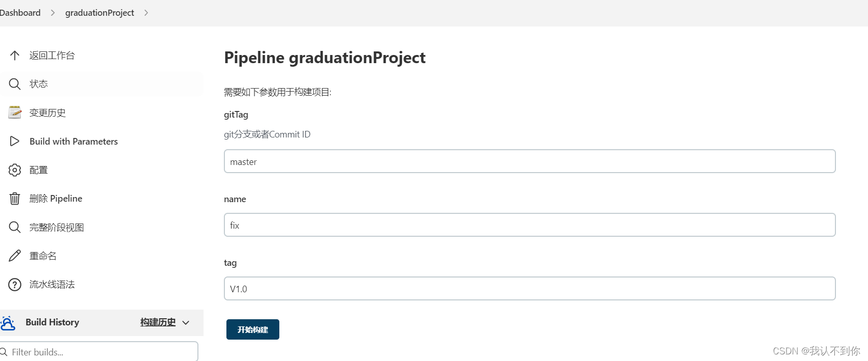Click the pencil icon for 重命名

(x=15, y=256)
